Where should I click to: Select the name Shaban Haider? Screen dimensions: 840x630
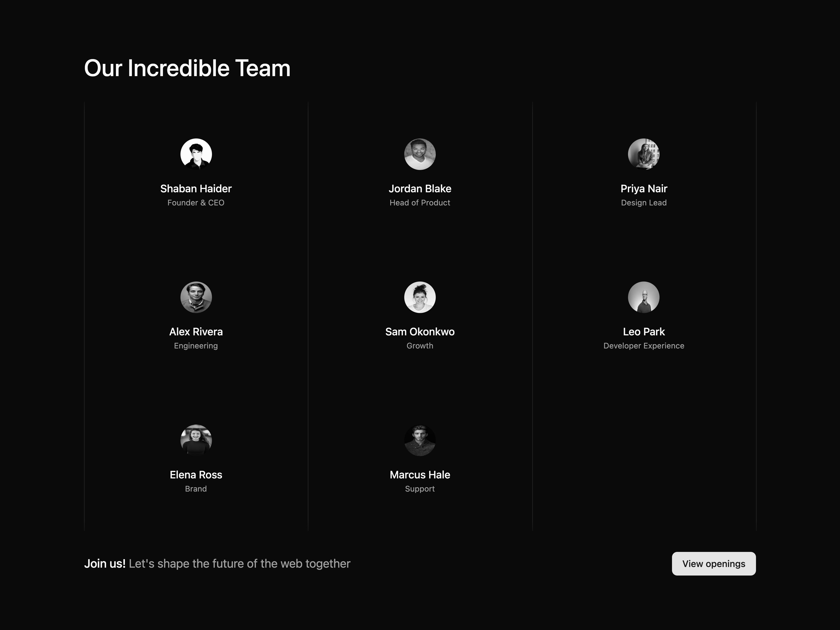pyautogui.click(x=196, y=189)
